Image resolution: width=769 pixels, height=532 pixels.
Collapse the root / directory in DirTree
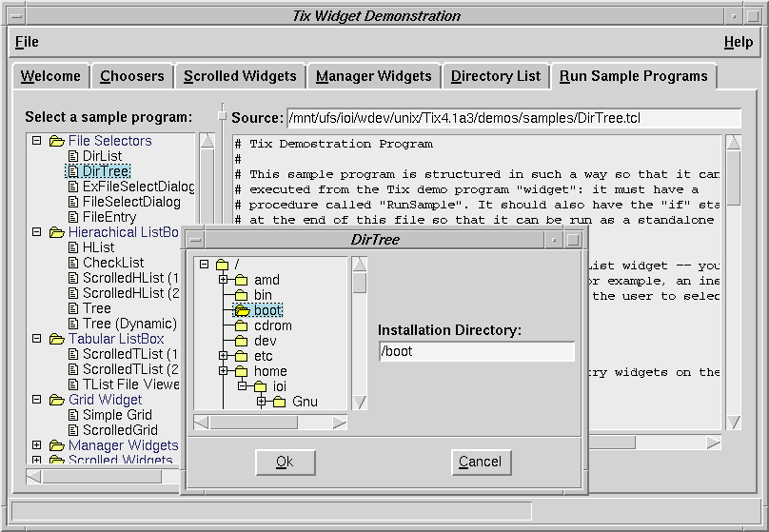pyautogui.click(x=204, y=265)
